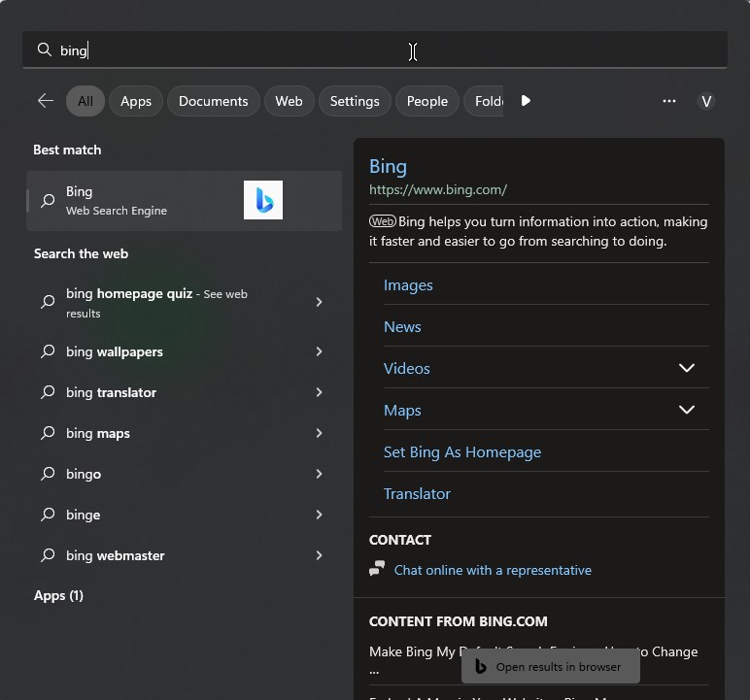Click the Bing logo thumbnail

click(263, 200)
